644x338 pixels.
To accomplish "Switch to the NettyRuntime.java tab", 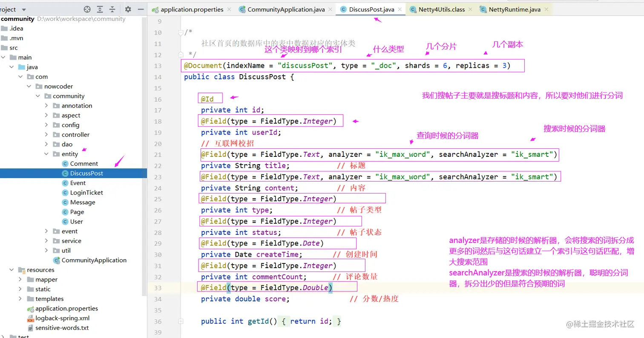I will click(515, 9).
